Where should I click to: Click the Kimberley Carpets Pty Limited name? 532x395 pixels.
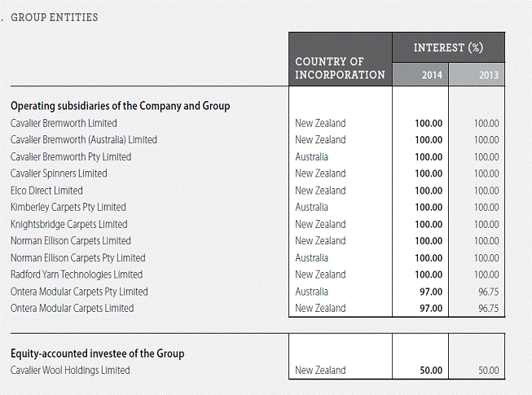tap(68, 207)
